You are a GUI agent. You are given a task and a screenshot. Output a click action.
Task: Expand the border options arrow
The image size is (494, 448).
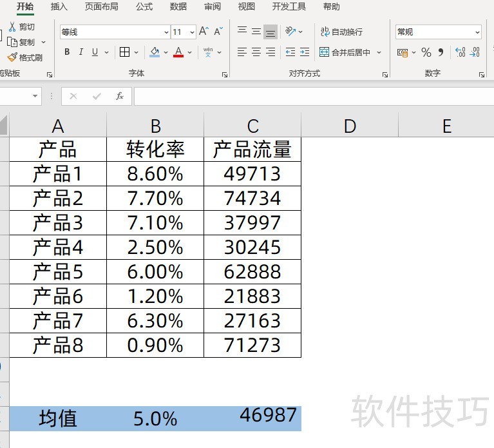[x=137, y=52]
